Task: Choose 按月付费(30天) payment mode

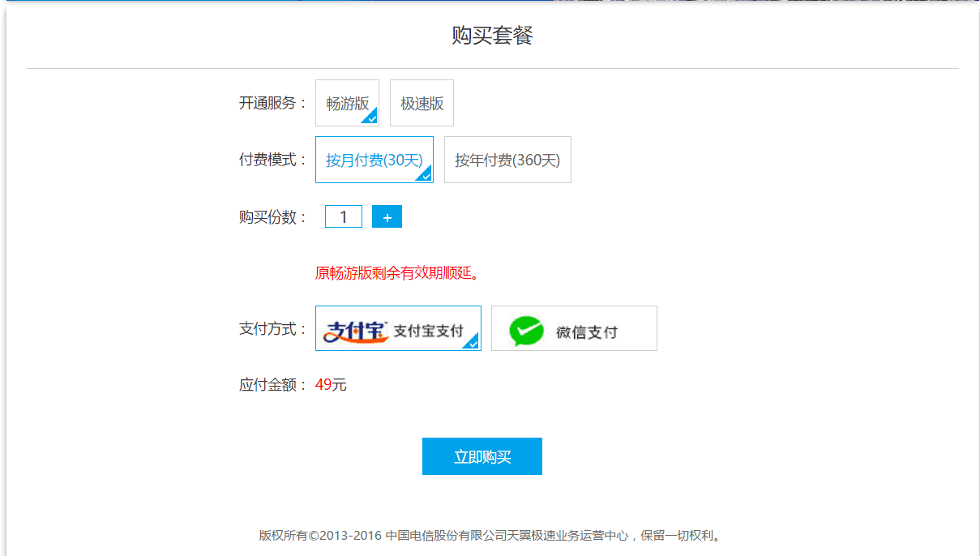Action: coord(374,160)
